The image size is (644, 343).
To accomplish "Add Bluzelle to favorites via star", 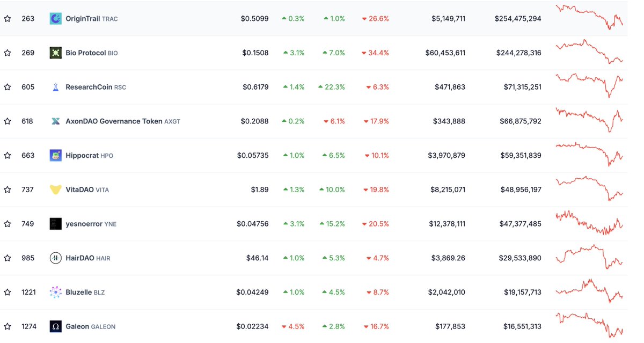I will click(8, 293).
